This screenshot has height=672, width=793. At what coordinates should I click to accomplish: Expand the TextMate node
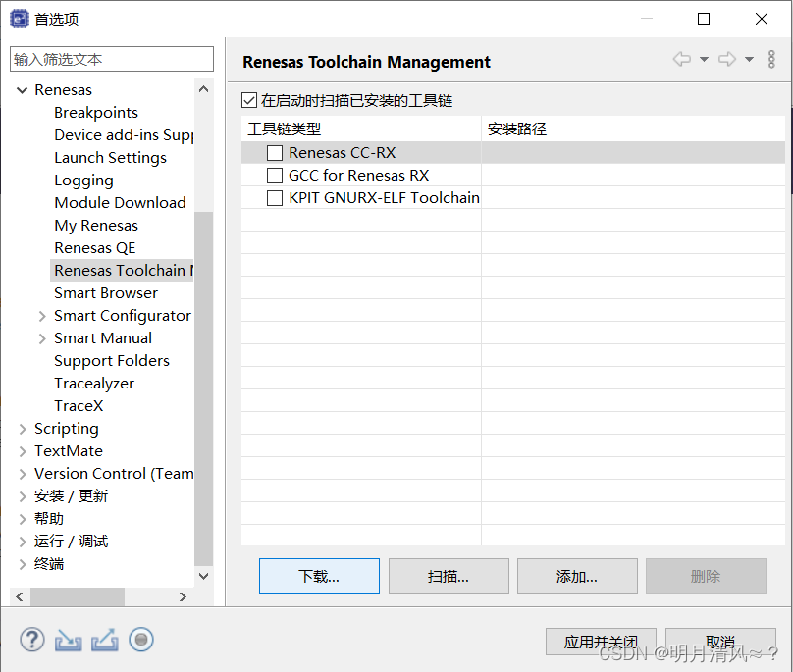[23, 451]
